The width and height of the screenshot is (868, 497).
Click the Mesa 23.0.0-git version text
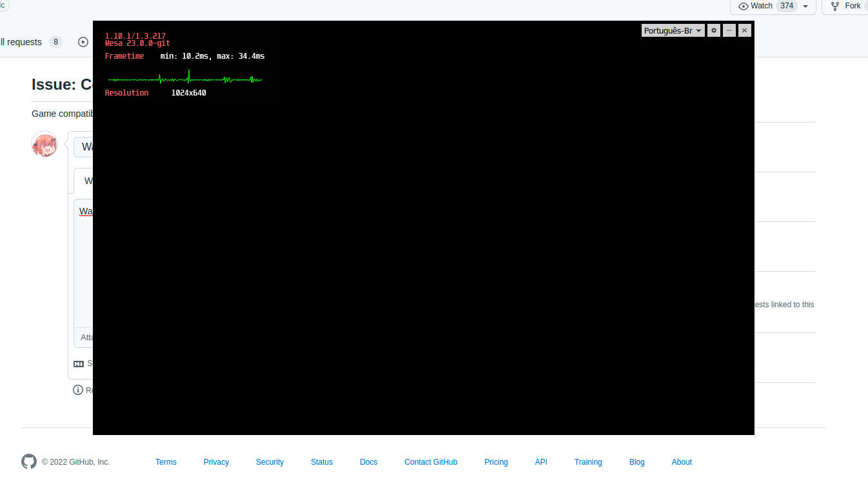pyautogui.click(x=137, y=43)
